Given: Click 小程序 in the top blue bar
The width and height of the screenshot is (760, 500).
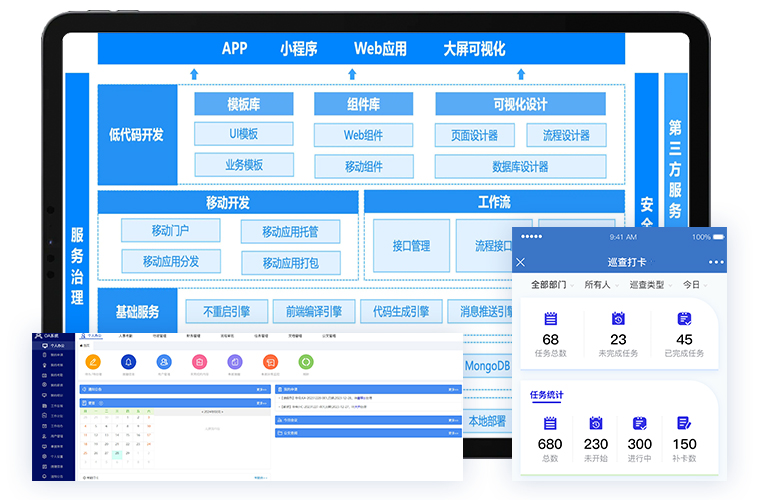Looking at the screenshot, I should [299, 48].
